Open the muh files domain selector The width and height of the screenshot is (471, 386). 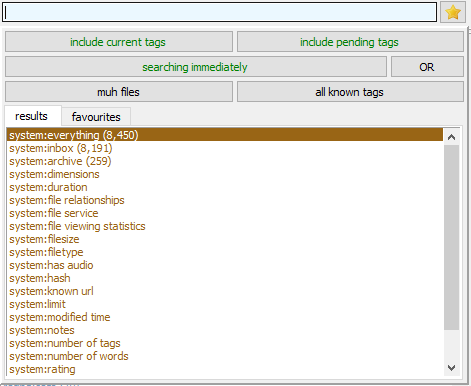(119, 92)
